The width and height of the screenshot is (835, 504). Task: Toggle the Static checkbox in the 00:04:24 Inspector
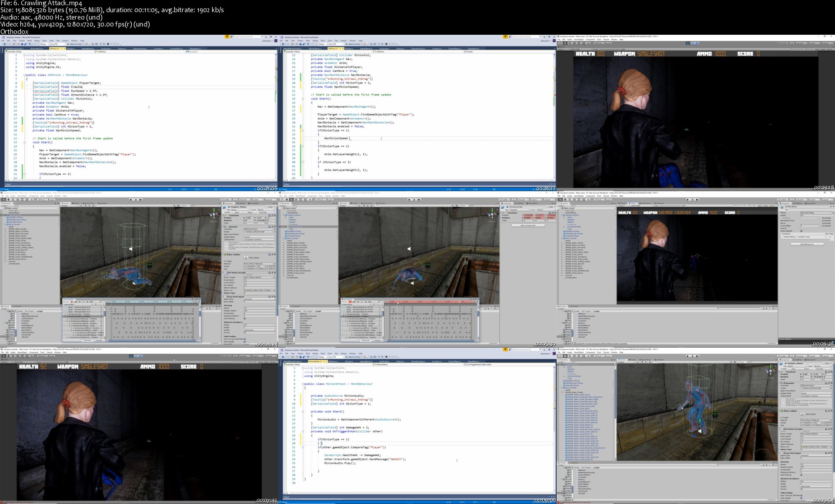(267, 207)
